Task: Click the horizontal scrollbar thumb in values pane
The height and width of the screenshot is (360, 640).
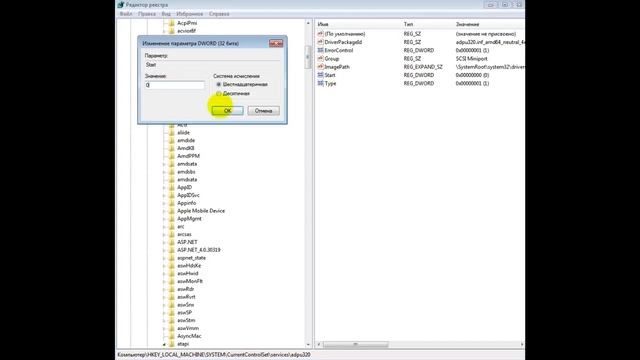Action: pos(356,344)
